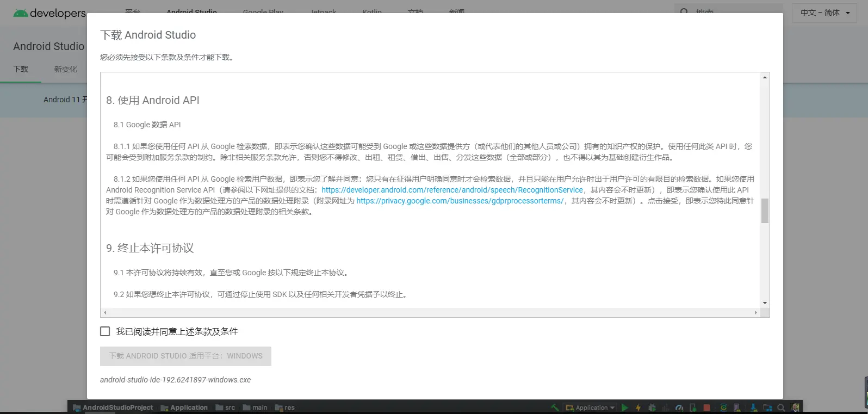The image size is (868, 414).
Task: Click the Apply Changes lightning icon
Action: tap(638, 407)
